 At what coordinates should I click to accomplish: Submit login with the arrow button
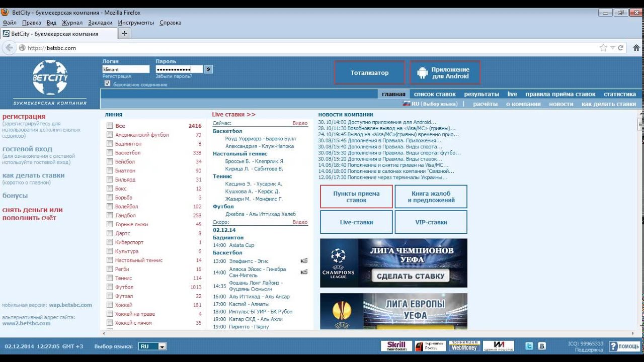coord(209,69)
